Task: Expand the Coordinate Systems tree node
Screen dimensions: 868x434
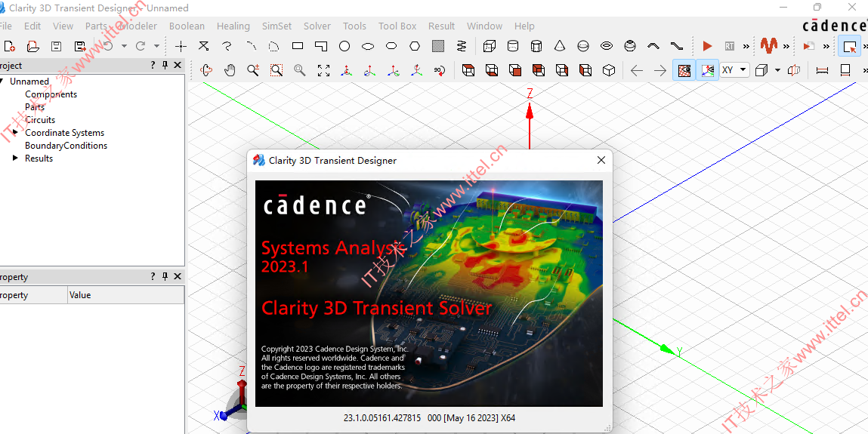Action: pos(16,133)
